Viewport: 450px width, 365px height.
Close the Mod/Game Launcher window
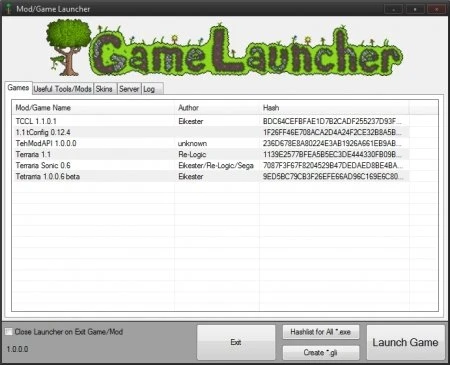click(x=437, y=9)
